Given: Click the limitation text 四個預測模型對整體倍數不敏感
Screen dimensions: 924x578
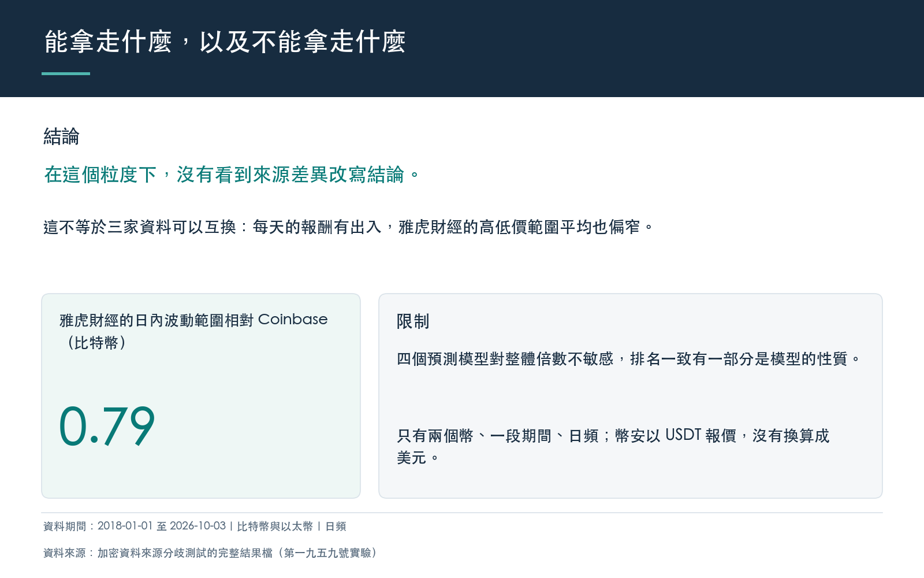Looking at the screenshot, I should tap(628, 359).
